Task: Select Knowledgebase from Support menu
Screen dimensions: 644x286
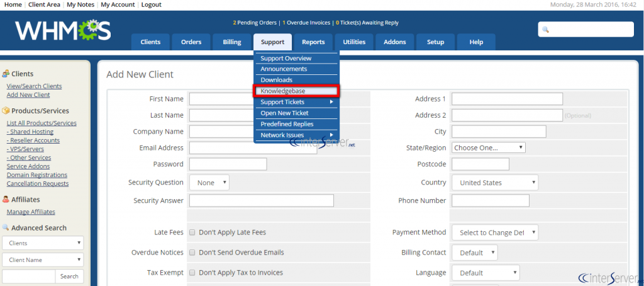Action: (x=297, y=91)
